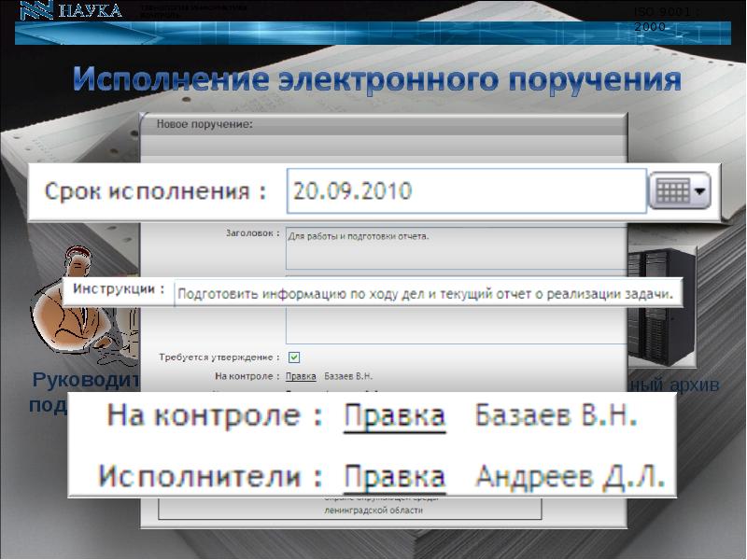Viewport: 747px width, 560px height.
Task: Select the manager figure illustration
Action: point(85,305)
